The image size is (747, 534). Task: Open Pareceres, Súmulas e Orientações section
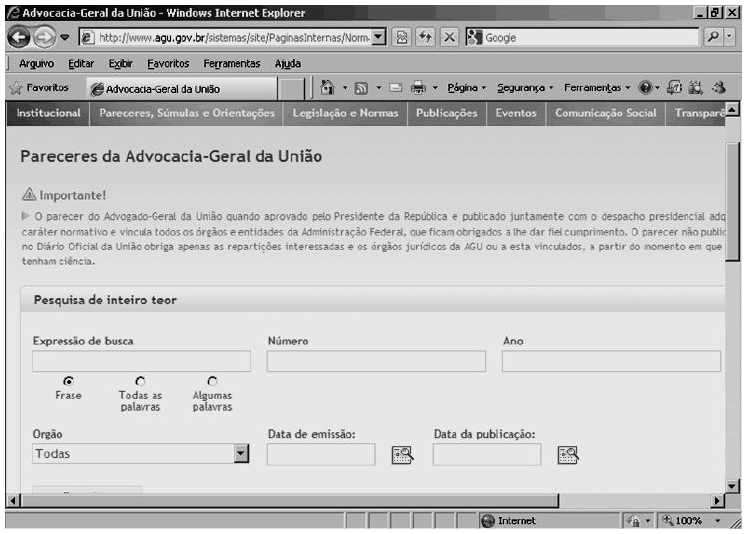[x=187, y=113]
